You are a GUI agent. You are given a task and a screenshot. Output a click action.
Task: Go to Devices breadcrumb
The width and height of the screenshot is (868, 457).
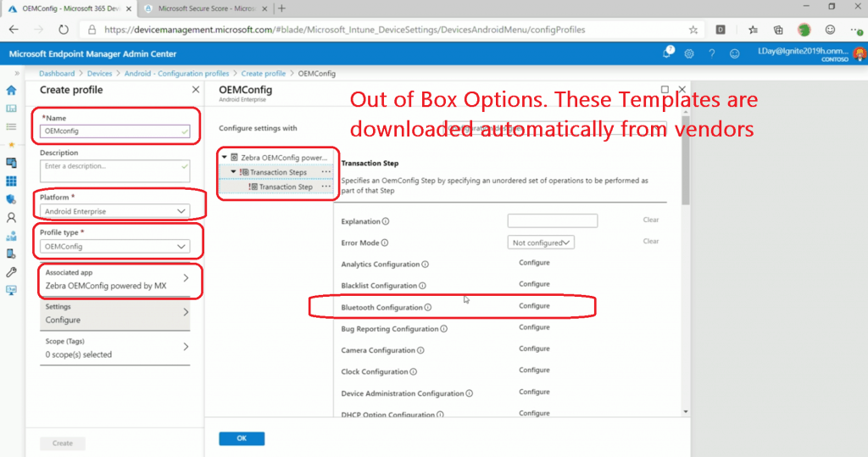100,73
